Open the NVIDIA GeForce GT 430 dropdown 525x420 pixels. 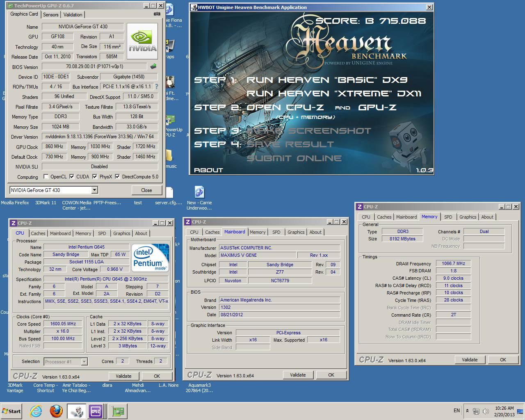[94, 190]
